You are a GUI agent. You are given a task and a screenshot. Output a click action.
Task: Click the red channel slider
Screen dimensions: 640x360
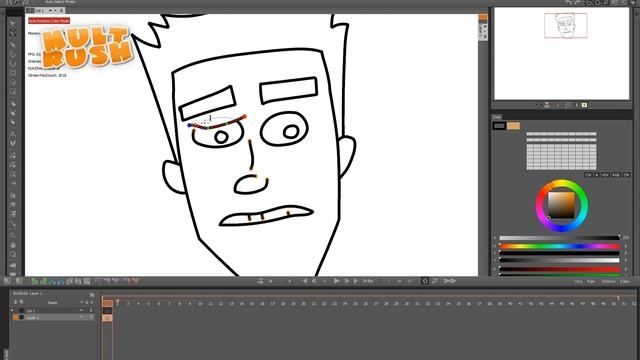pos(560,269)
